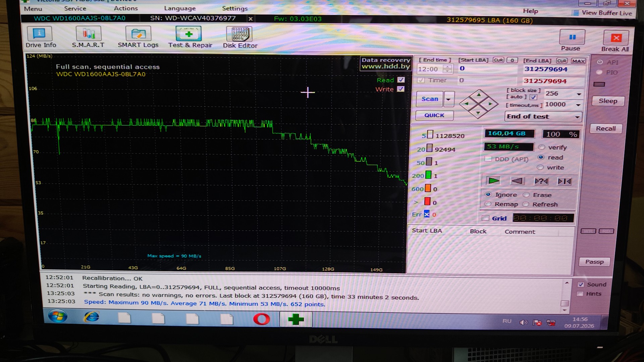Click the navigation diamond right arrow
This screenshot has width=644, height=362.
coord(491,104)
